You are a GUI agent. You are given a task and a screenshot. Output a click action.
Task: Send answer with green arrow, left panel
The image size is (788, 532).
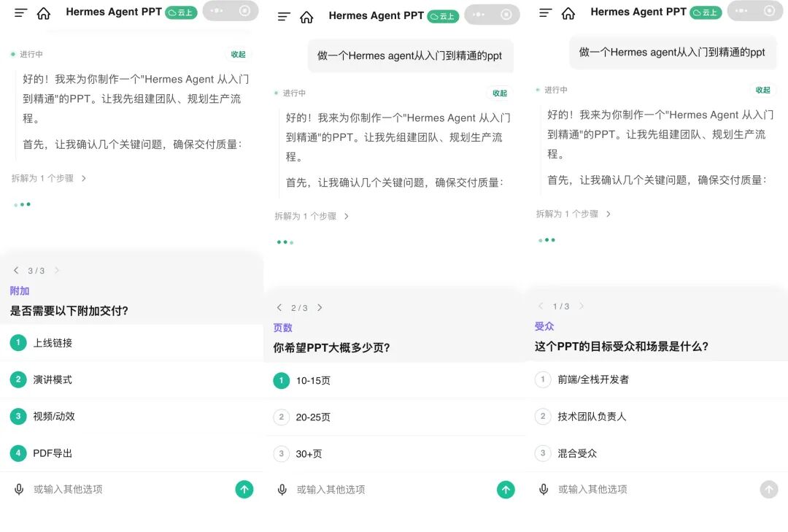coord(244,489)
